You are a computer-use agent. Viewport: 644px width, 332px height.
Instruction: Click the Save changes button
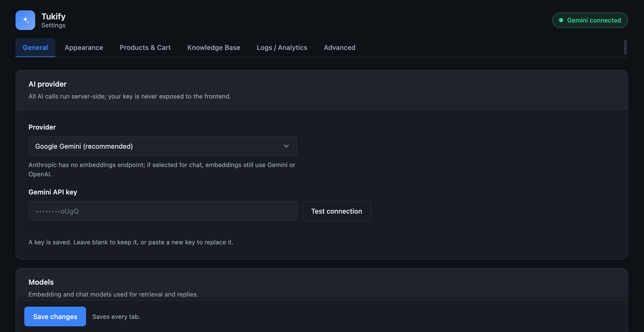[55, 317]
